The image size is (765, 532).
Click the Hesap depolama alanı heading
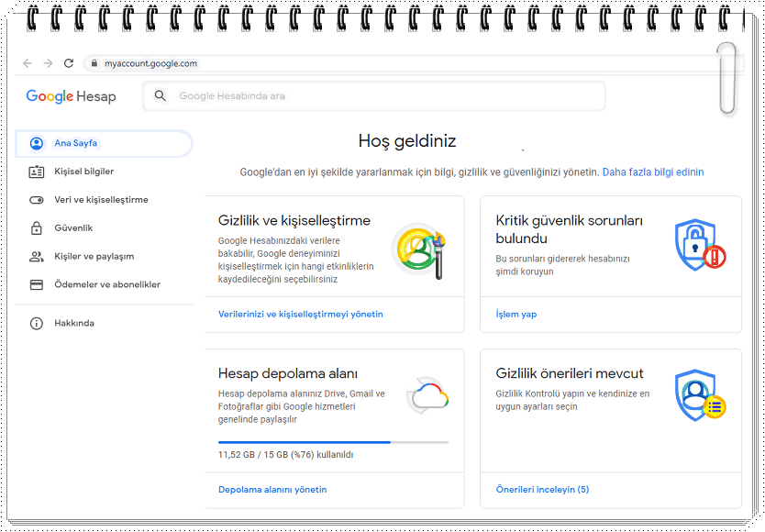288,374
